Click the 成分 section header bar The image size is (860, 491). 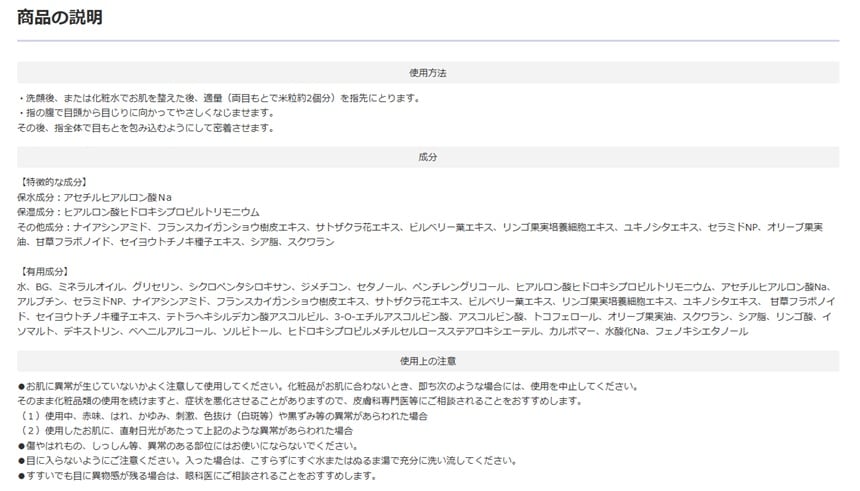pyautogui.click(x=428, y=157)
